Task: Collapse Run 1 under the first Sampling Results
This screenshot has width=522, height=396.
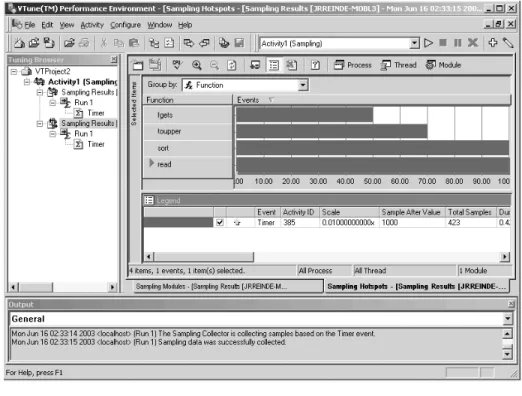Action: 53,103
